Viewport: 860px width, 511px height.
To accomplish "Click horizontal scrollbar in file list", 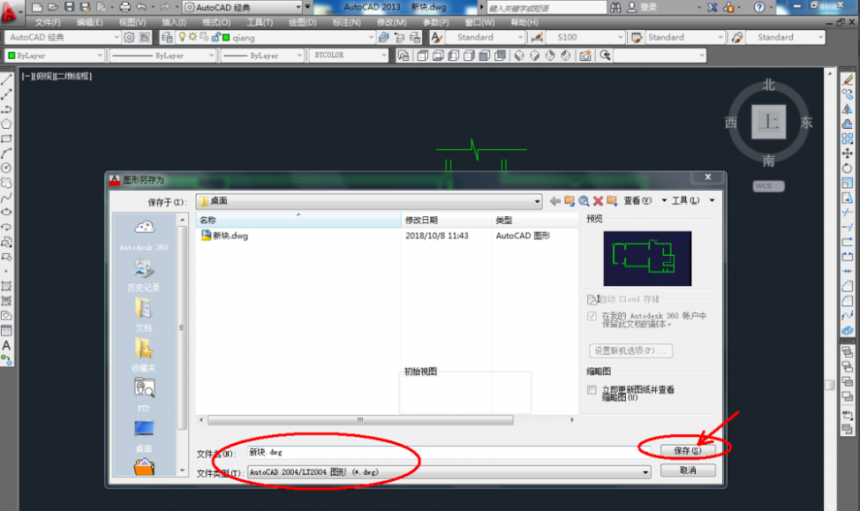I will pyautogui.click(x=360, y=420).
